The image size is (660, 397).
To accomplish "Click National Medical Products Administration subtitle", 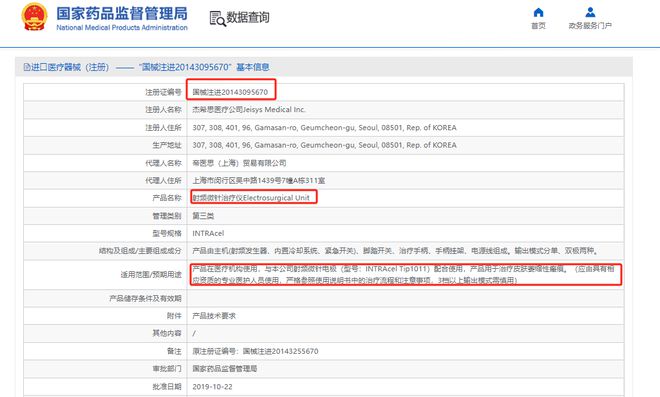I will tap(122, 27).
